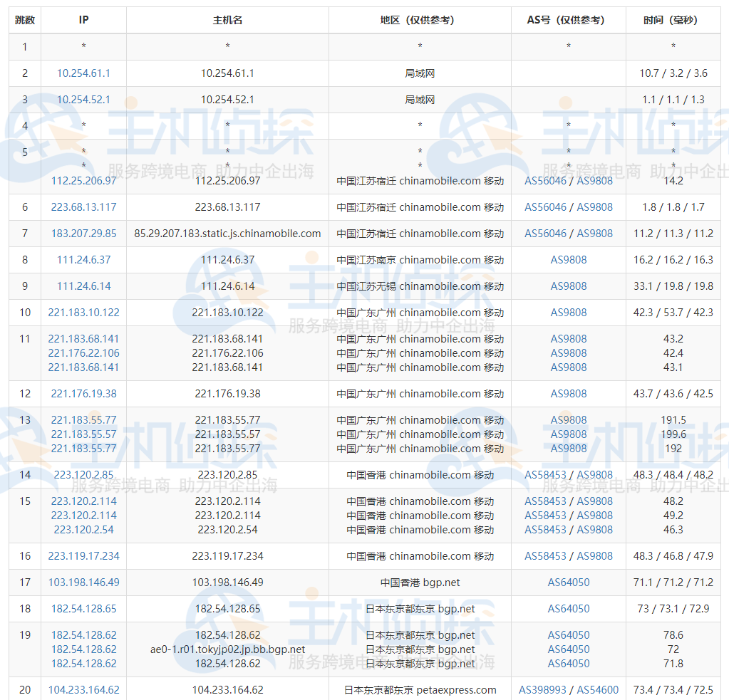Click the AS54600 link
This screenshot has width=729, height=700.
tap(597, 690)
